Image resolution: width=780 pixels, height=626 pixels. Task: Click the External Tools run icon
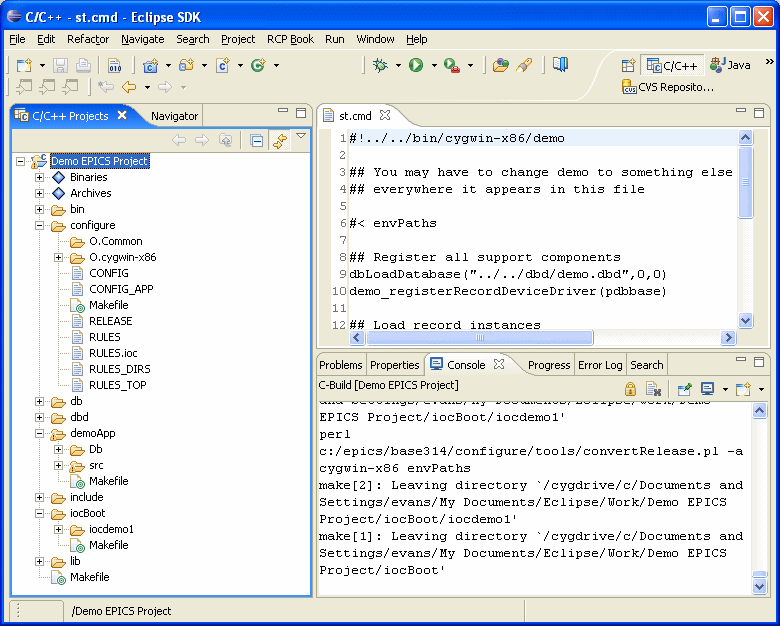pyautogui.click(x=452, y=65)
